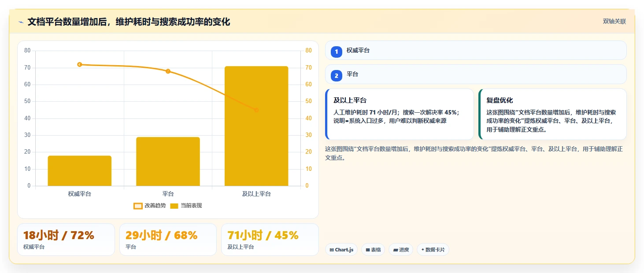The image size is (644, 273).
Task: Click the 表格 tag
Action: coord(373,250)
